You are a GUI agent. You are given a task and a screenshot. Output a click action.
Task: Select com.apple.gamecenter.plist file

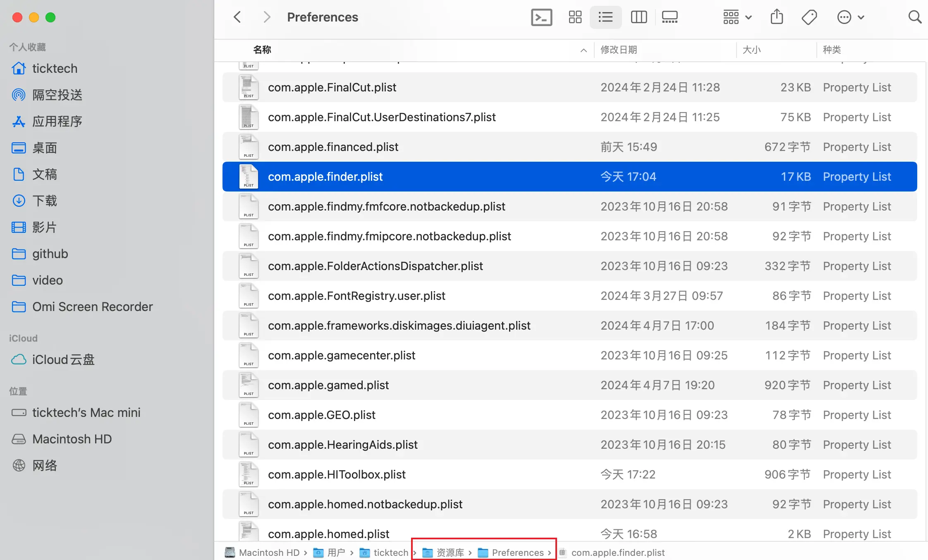click(x=570, y=355)
